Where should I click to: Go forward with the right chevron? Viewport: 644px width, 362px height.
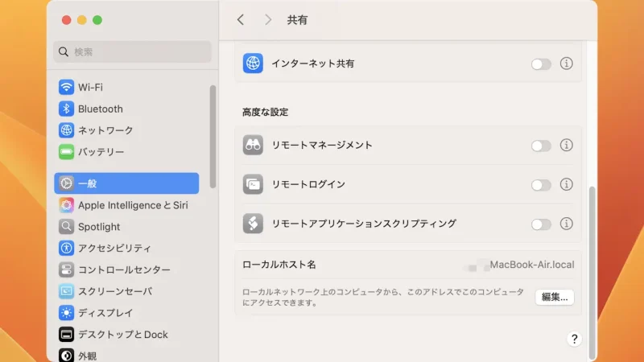[x=268, y=19]
